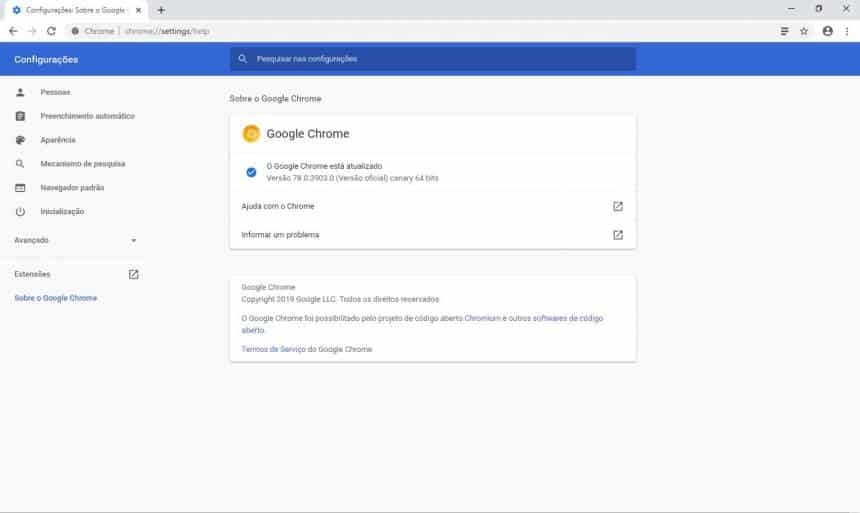Restore down the Chrome window

[818, 9]
